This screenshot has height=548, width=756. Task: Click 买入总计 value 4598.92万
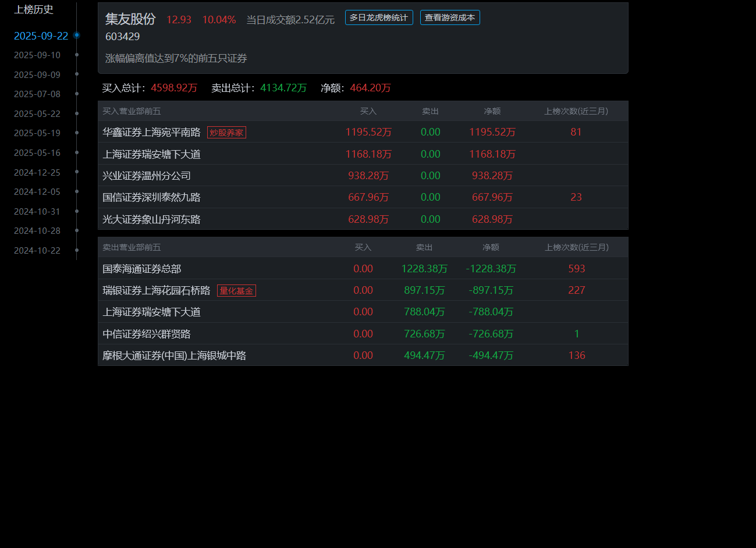[174, 88]
